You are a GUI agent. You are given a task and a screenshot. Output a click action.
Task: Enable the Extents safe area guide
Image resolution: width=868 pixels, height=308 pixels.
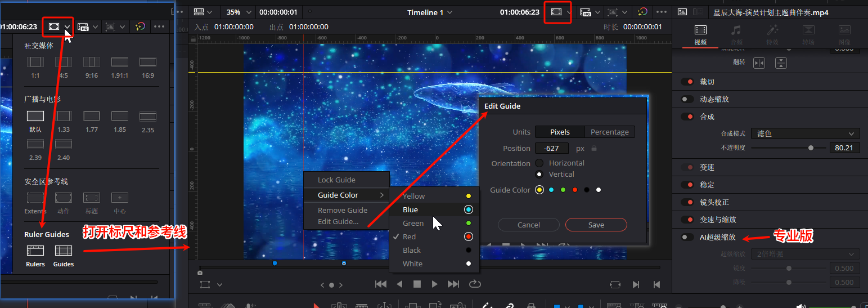[35, 198]
